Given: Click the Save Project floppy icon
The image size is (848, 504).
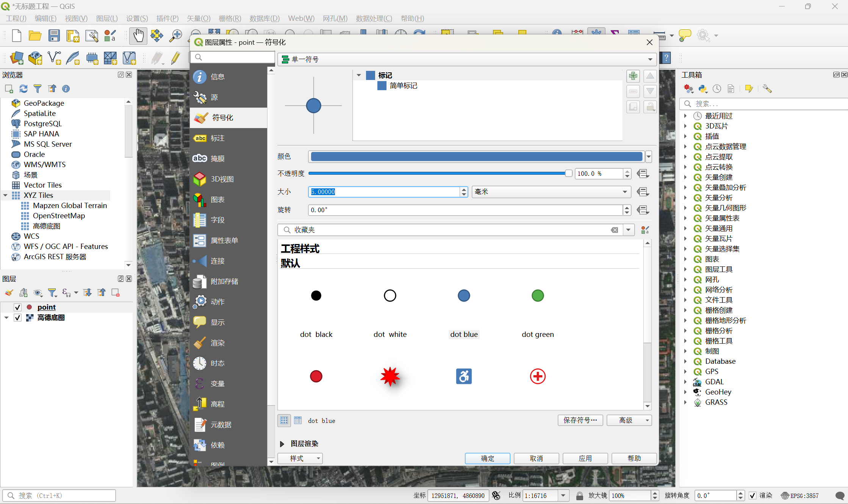Looking at the screenshot, I should (54, 36).
